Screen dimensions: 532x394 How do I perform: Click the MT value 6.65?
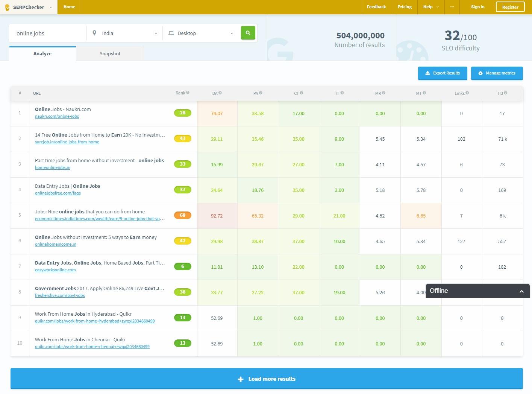coord(421,216)
